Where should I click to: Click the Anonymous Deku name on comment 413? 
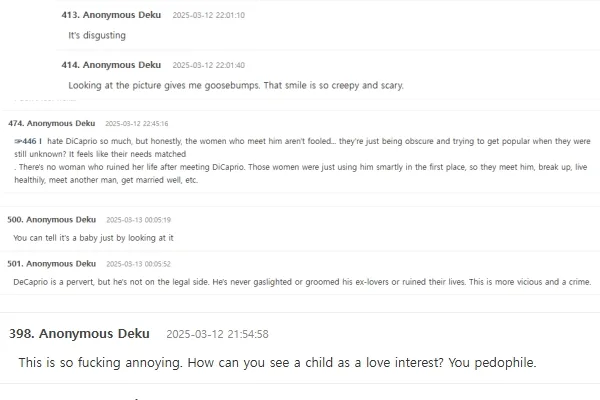pos(121,15)
